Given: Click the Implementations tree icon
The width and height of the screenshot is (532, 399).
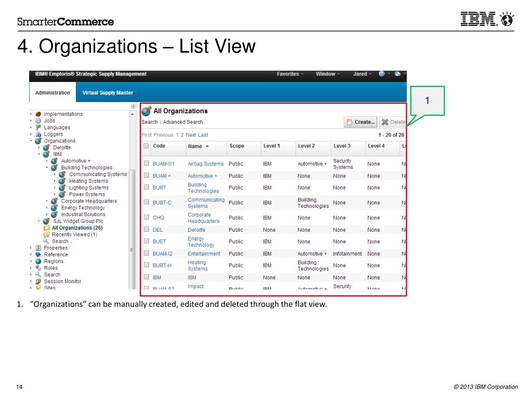Looking at the screenshot, I should (x=38, y=114).
